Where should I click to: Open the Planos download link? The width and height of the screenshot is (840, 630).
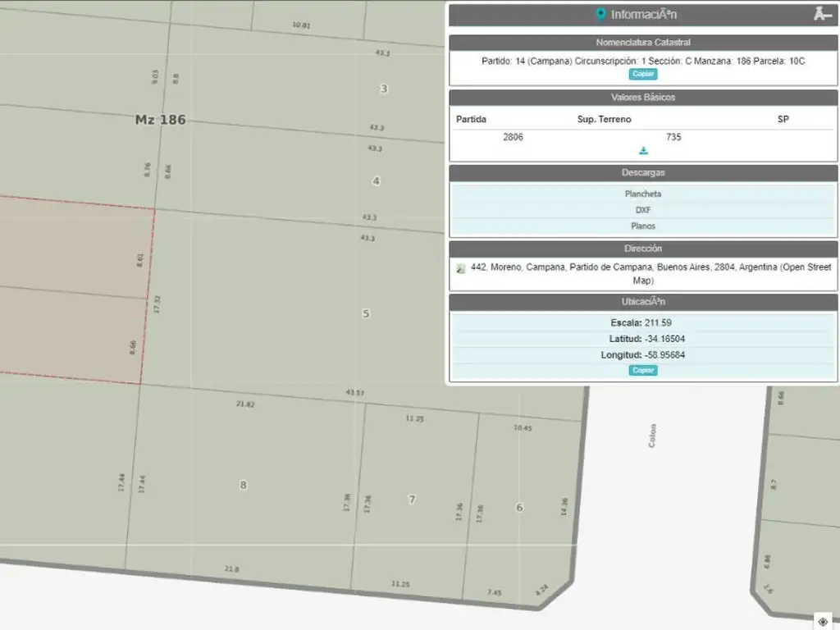[x=643, y=226]
